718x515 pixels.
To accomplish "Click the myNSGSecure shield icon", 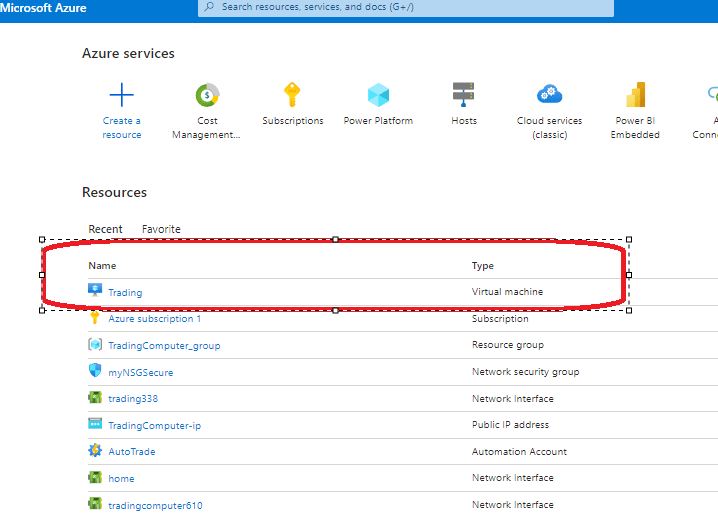I will coord(95,371).
